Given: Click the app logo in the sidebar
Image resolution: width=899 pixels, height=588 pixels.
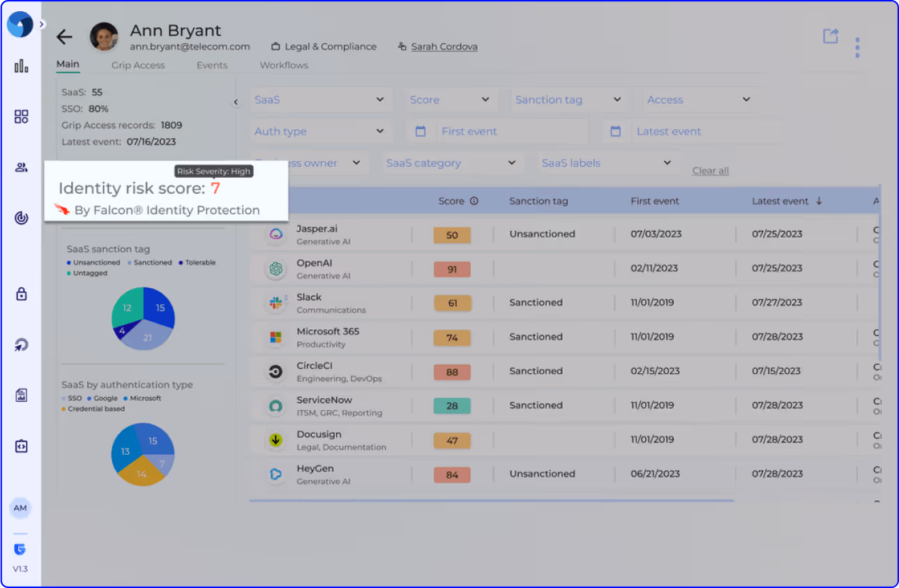Looking at the screenshot, I should click(x=20, y=25).
